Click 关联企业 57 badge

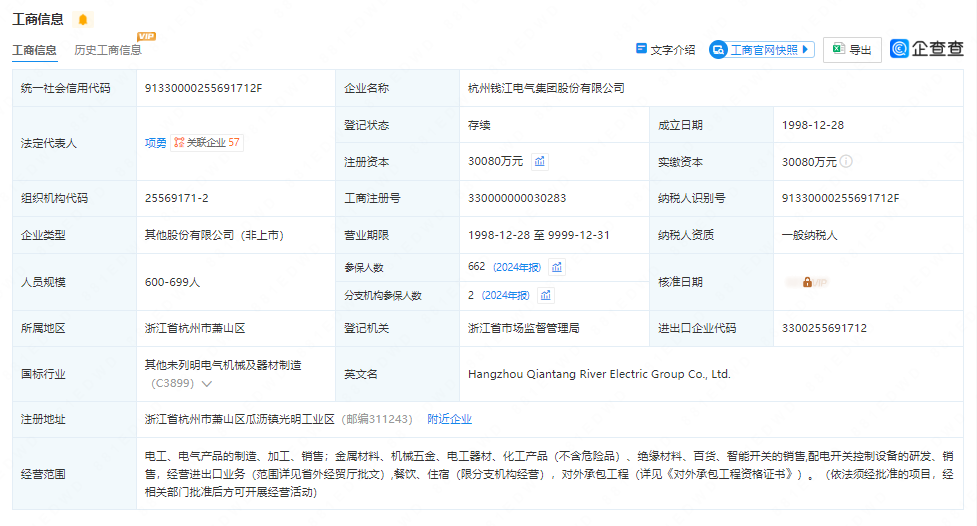click(207, 143)
